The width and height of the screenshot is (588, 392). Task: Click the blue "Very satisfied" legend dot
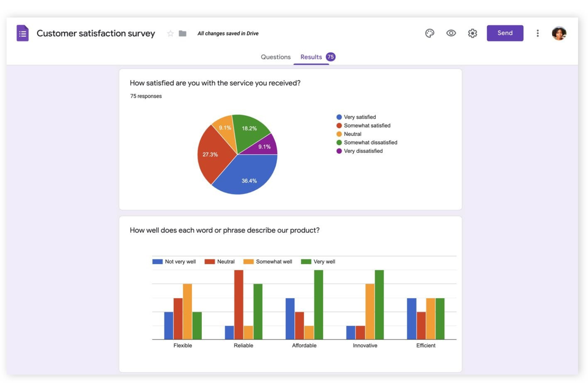point(338,117)
